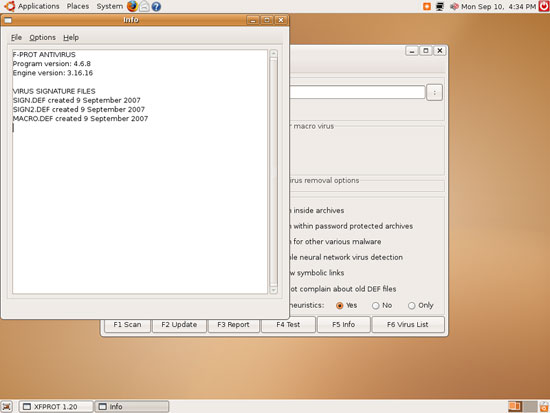Open Help menu in Info window
Image resolution: width=550 pixels, height=413 pixels.
[71, 37]
